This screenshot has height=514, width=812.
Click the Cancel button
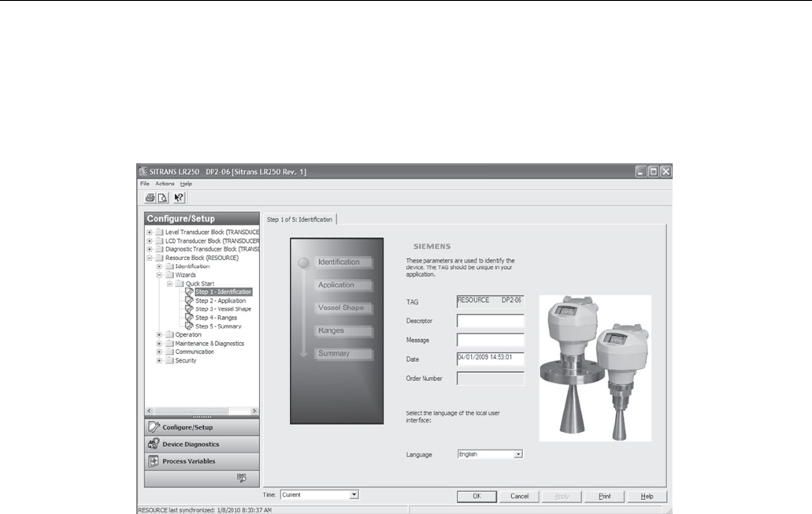[519, 497]
